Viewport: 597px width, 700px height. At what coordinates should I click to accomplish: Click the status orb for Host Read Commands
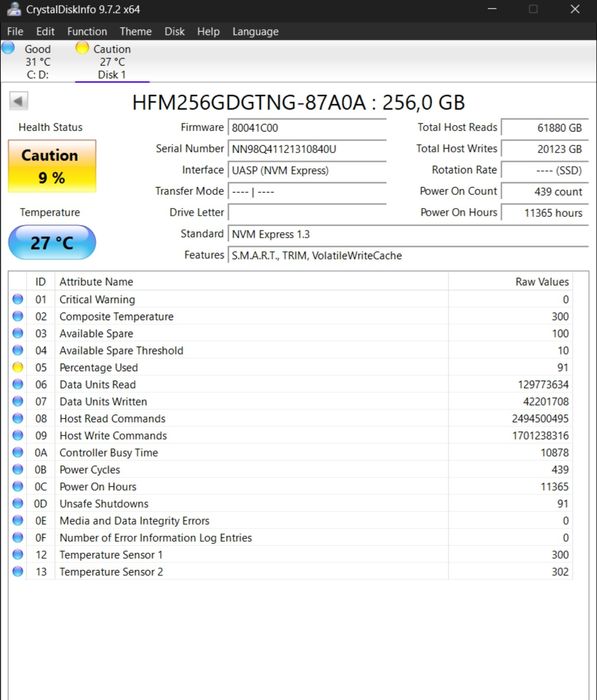click(x=18, y=418)
